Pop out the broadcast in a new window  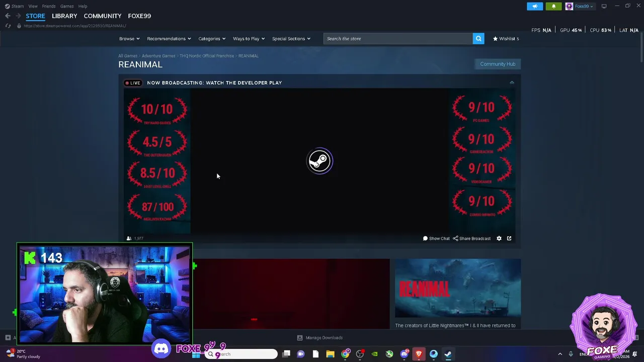pyautogui.click(x=509, y=238)
